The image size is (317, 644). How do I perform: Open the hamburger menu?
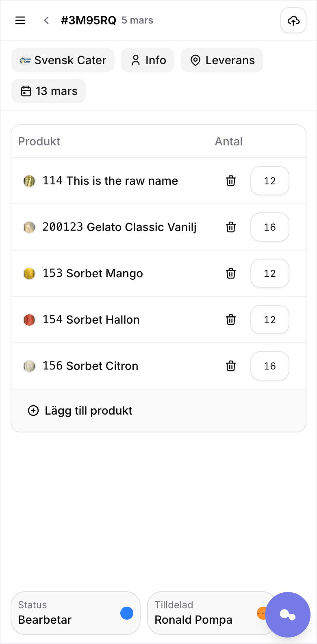tap(20, 20)
